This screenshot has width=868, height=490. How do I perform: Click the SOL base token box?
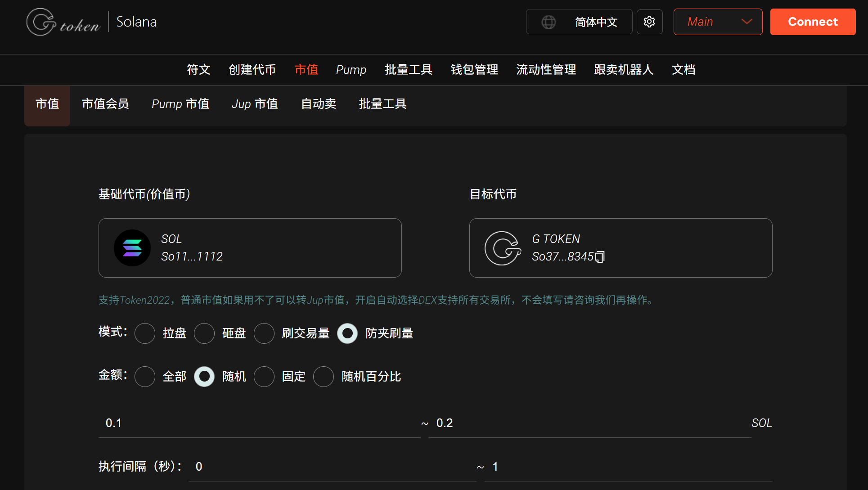pos(250,248)
